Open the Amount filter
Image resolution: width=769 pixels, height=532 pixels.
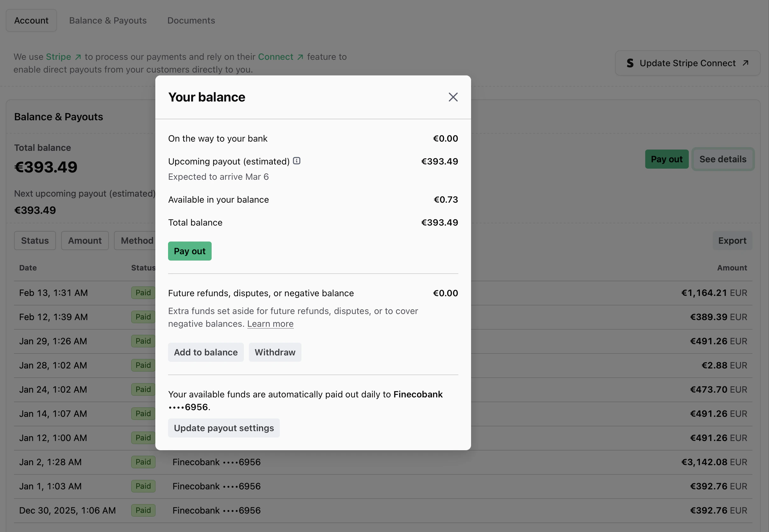85,240
